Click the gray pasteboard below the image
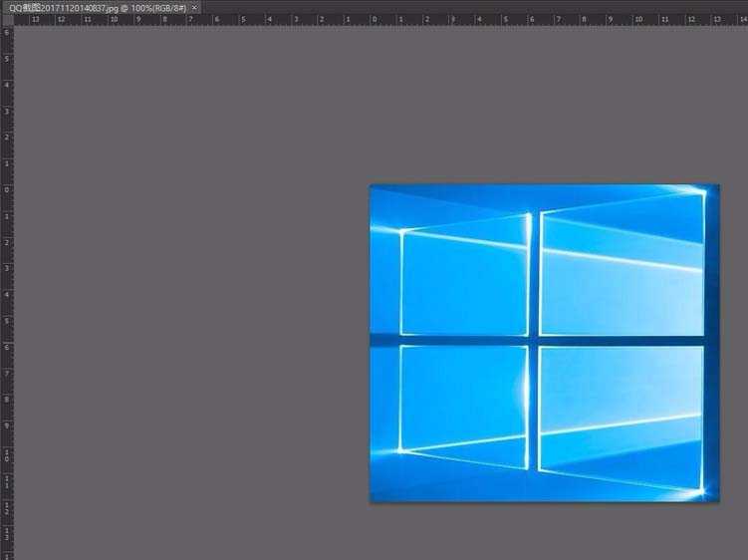Image resolution: width=748 pixels, height=560 pixels. 544,531
